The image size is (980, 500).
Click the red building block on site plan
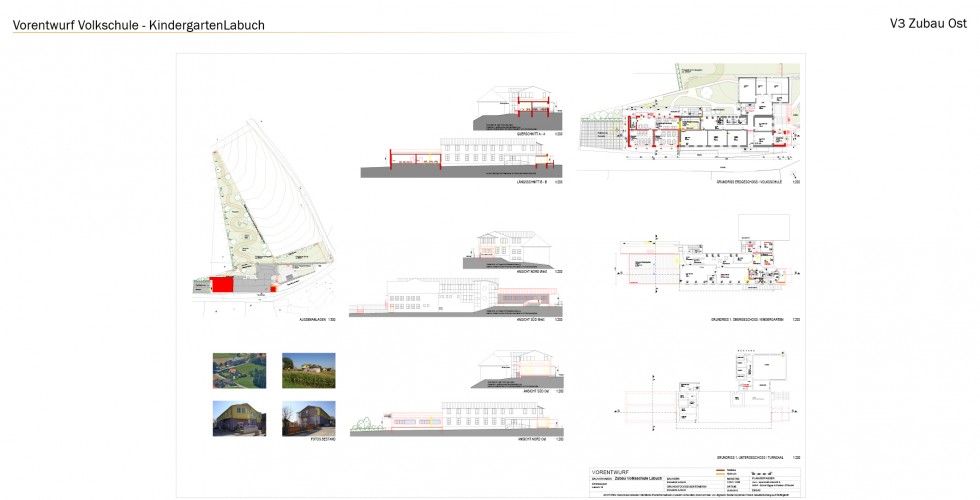click(221, 286)
